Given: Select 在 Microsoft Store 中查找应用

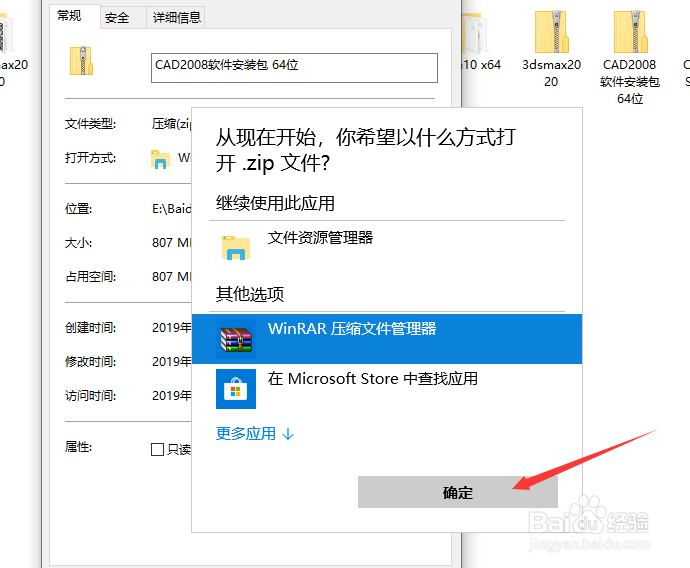Looking at the screenshot, I should pyautogui.click(x=387, y=389).
